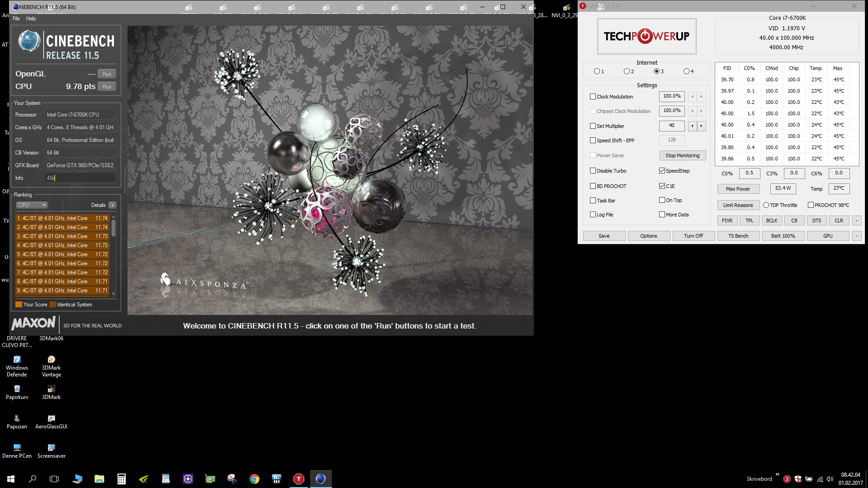Open the 3DMark Vantage desktop shortcut
Screen dimensions: 868x488
(x=52, y=366)
